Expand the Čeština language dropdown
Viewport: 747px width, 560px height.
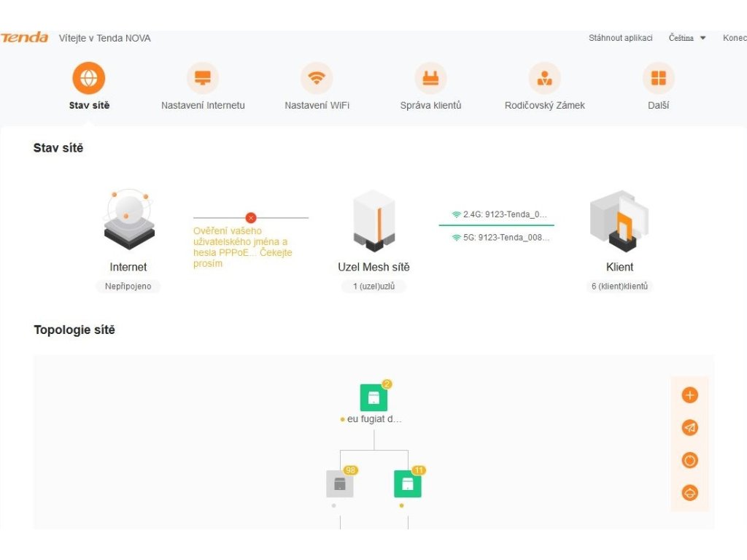click(x=687, y=38)
